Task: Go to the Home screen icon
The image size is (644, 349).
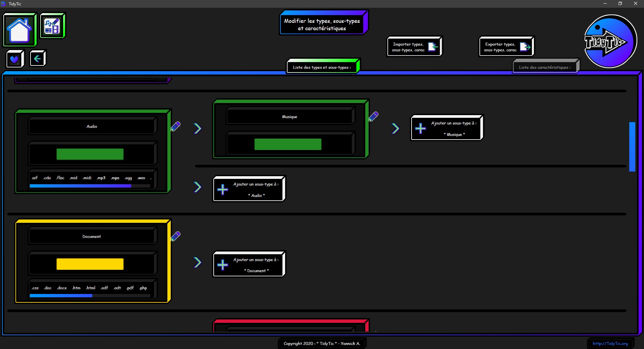Action: coord(19,30)
